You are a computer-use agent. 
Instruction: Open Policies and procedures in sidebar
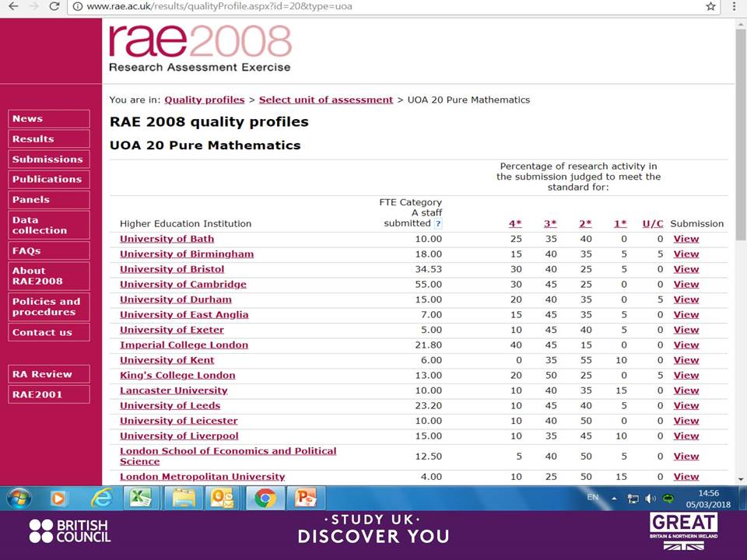pyautogui.click(x=48, y=307)
